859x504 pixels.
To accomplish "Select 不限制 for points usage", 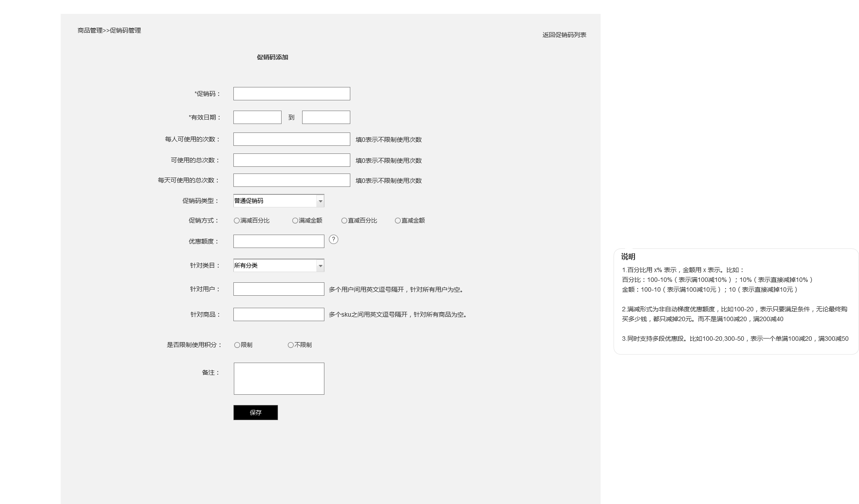I will (x=290, y=345).
